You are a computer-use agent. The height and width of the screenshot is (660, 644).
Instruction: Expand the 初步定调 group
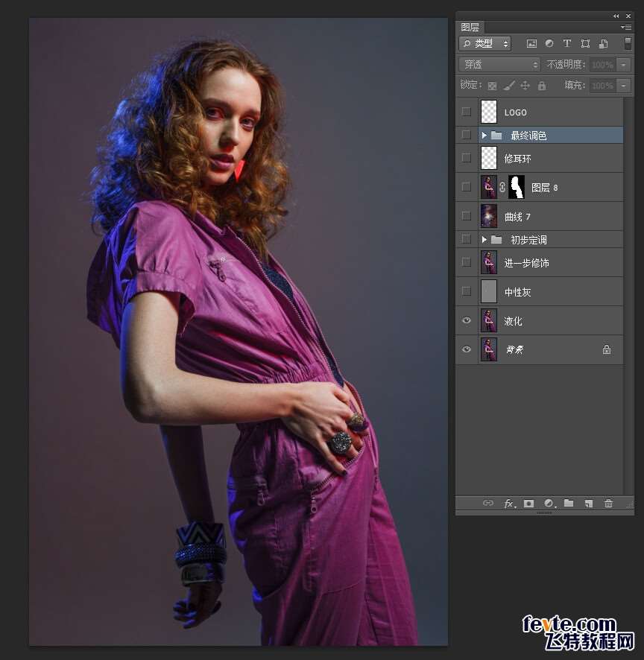click(484, 240)
